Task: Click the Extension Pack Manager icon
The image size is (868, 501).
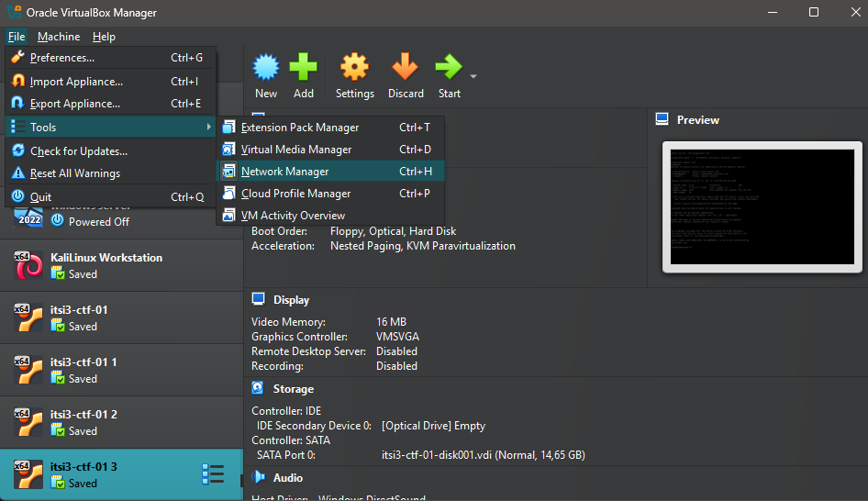Action: 228,128
